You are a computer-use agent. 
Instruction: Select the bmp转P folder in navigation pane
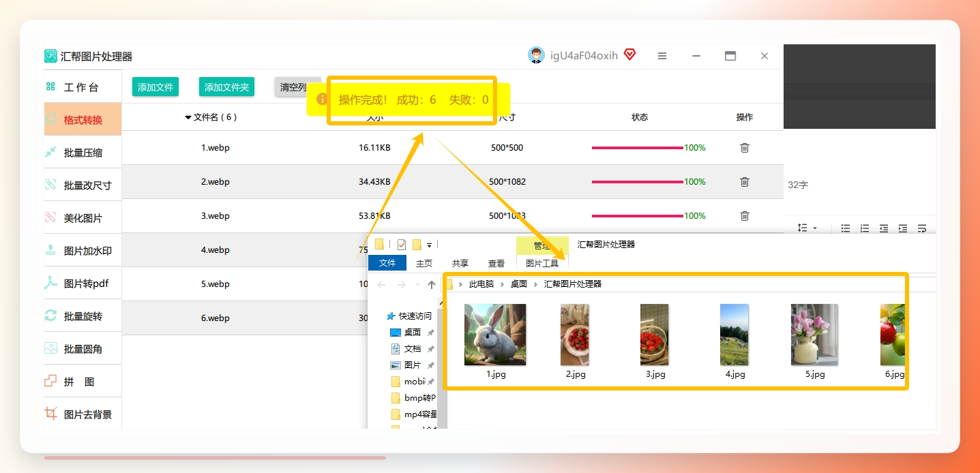coord(413,398)
